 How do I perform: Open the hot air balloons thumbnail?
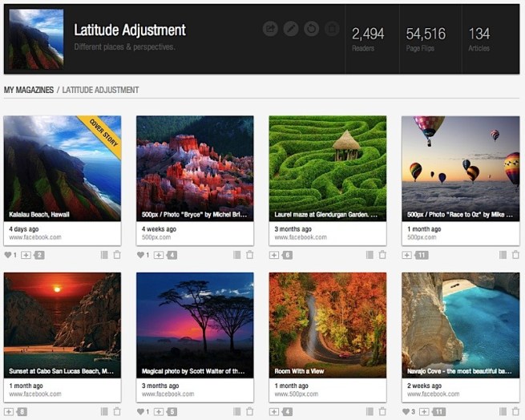460,168
